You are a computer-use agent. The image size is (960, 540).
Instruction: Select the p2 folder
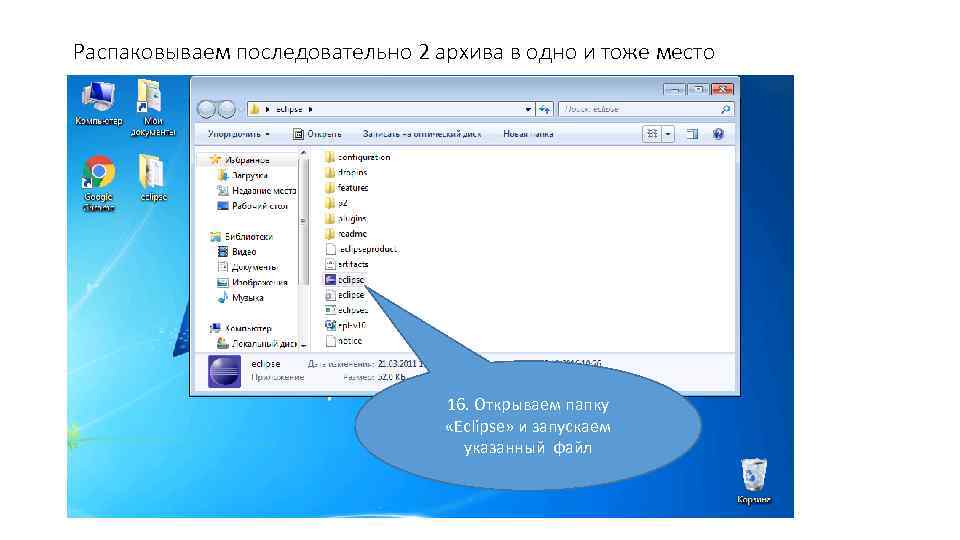click(337, 203)
